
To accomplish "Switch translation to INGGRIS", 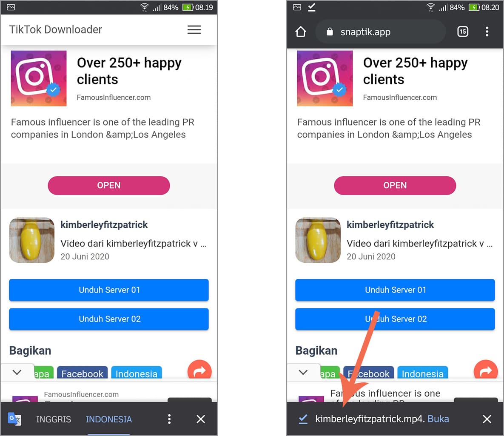I will pyautogui.click(x=53, y=419).
